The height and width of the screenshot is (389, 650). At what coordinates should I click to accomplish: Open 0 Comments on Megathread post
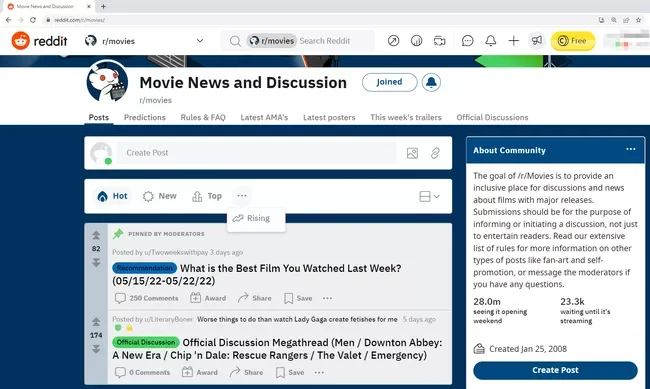coord(142,372)
